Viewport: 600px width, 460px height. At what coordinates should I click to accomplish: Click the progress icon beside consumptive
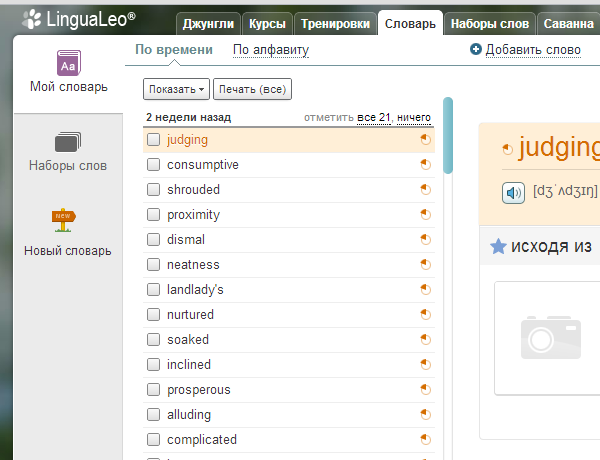click(x=425, y=165)
